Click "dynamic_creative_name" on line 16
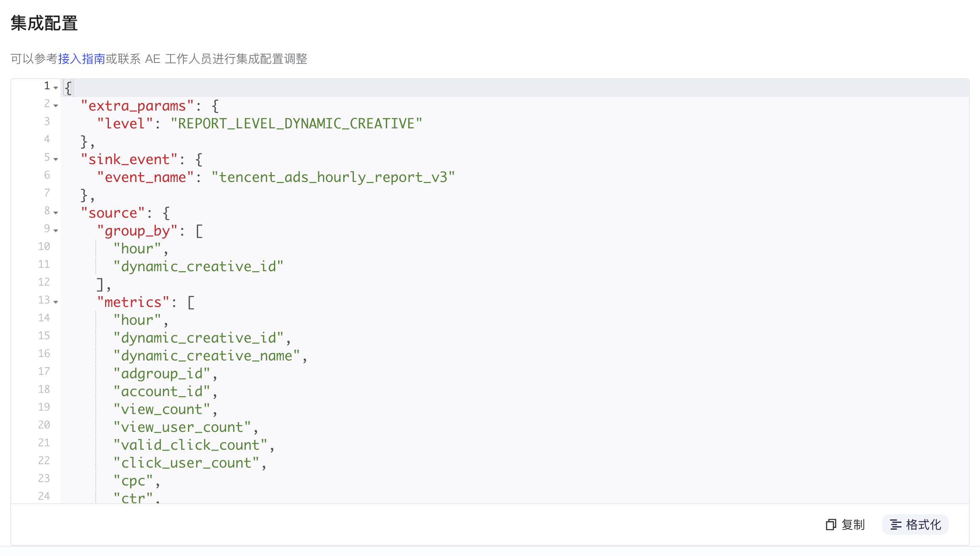The height and width of the screenshot is (556, 980). point(206,356)
